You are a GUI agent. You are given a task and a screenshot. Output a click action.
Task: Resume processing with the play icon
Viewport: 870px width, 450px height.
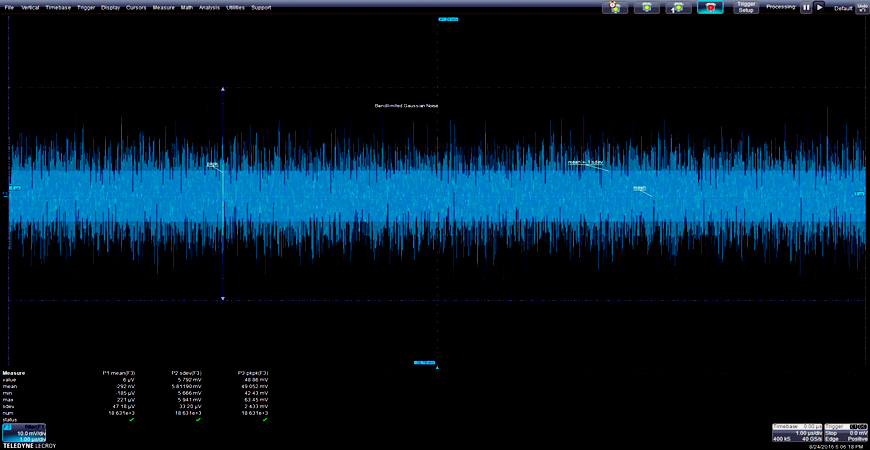[820, 7]
